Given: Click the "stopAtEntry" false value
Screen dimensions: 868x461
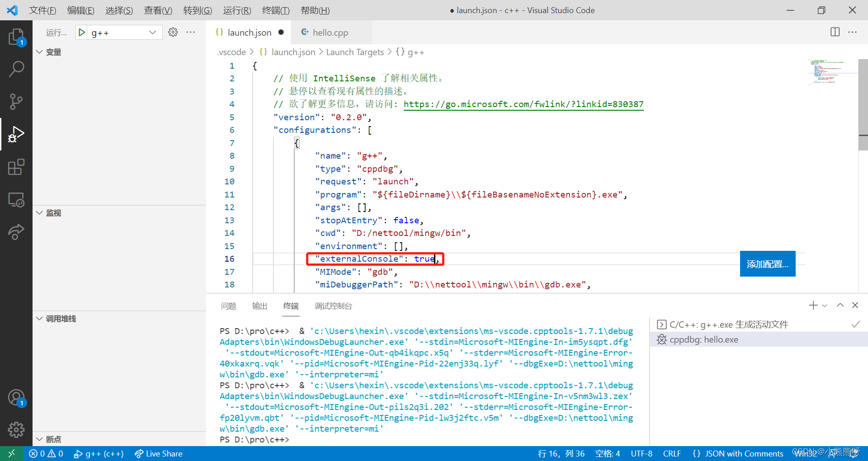Looking at the screenshot, I should pos(406,220).
